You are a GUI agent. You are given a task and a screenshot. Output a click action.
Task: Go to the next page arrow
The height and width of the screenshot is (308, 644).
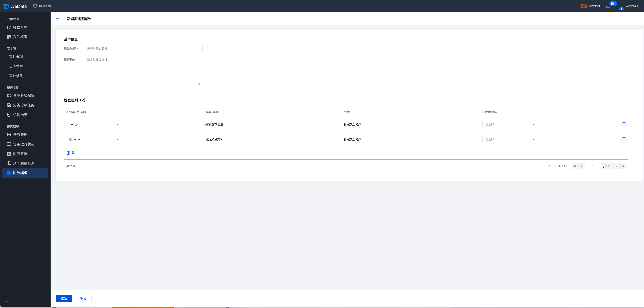click(616, 166)
